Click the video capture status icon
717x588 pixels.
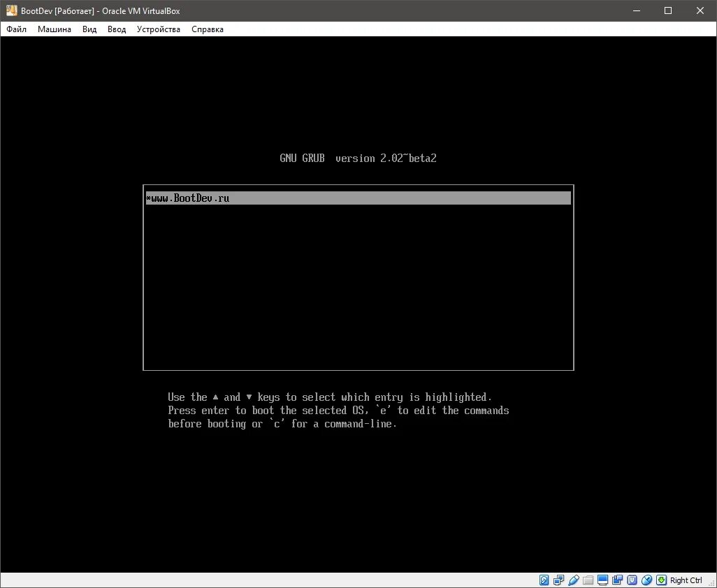click(x=617, y=580)
